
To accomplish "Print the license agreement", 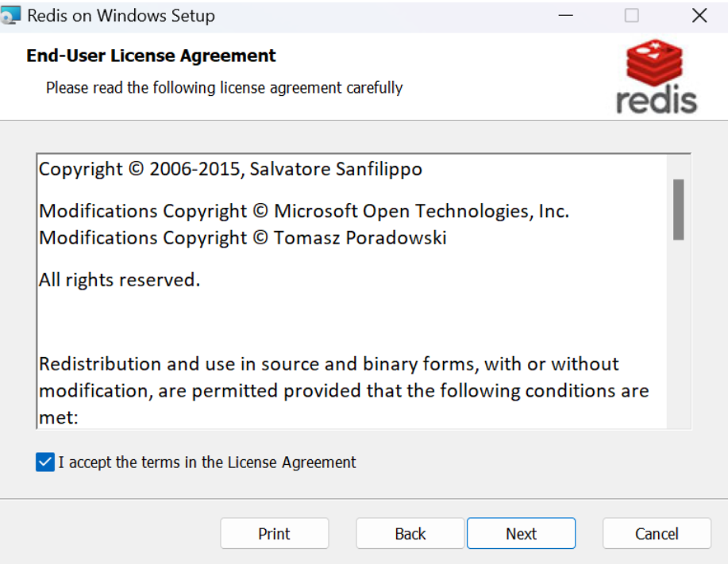I will click(x=275, y=533).
